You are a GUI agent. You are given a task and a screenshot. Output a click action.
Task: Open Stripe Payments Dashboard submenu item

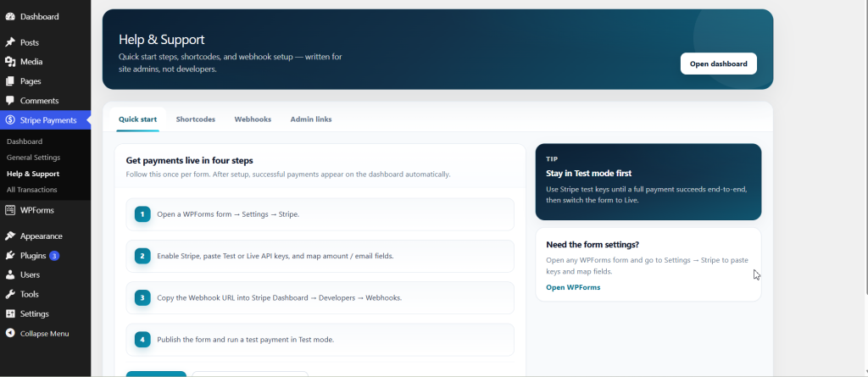tap(25, 141)
